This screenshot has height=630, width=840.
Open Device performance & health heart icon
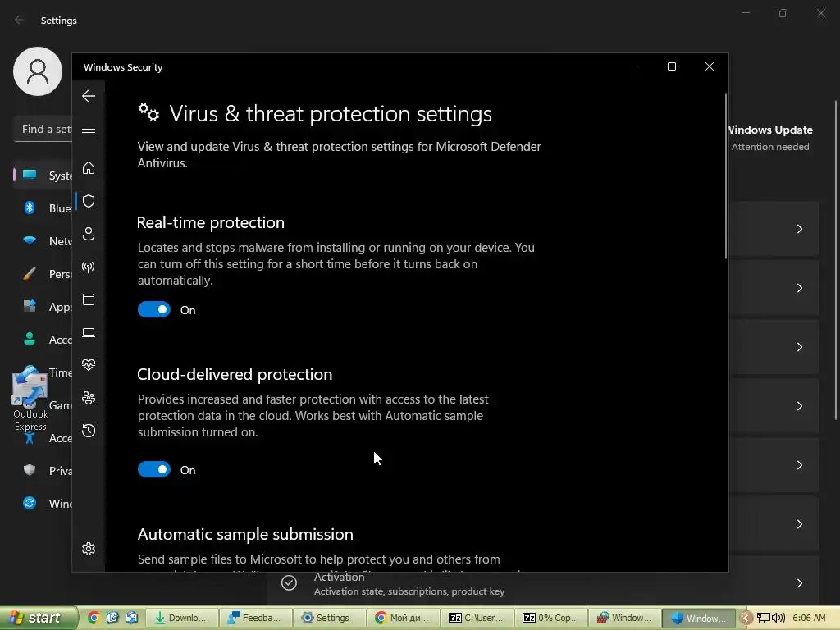click(89, 365)
